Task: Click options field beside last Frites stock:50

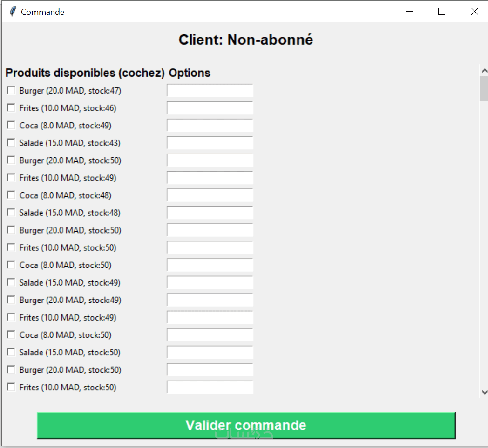Action: pos(210,387)
